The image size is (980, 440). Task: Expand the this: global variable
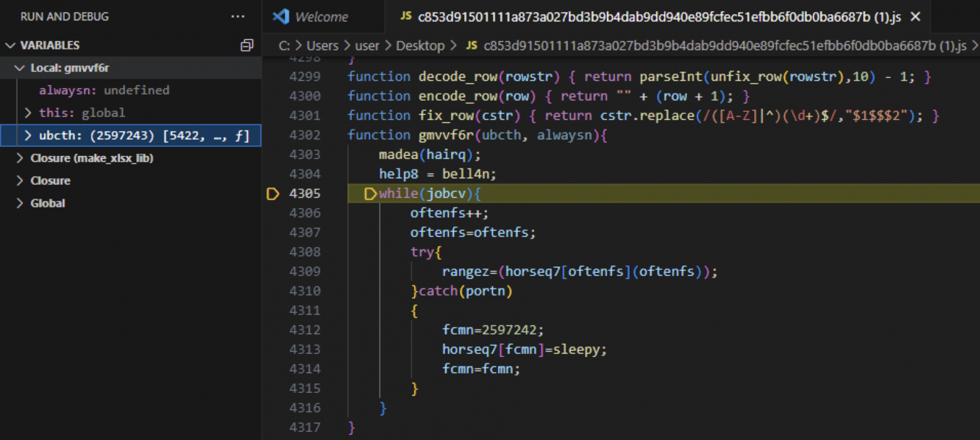[28, 112]
